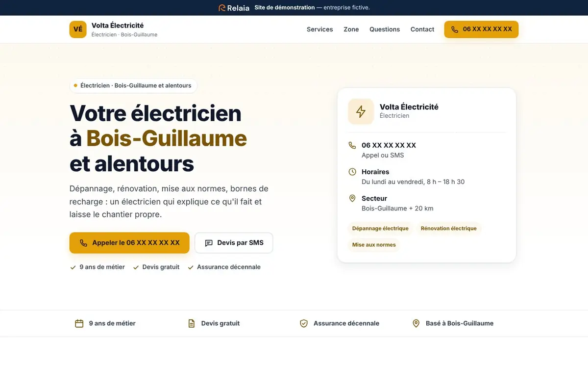This screenshot has width=588, height=368.
Task: Open Contact menu item
Action: 422,29
